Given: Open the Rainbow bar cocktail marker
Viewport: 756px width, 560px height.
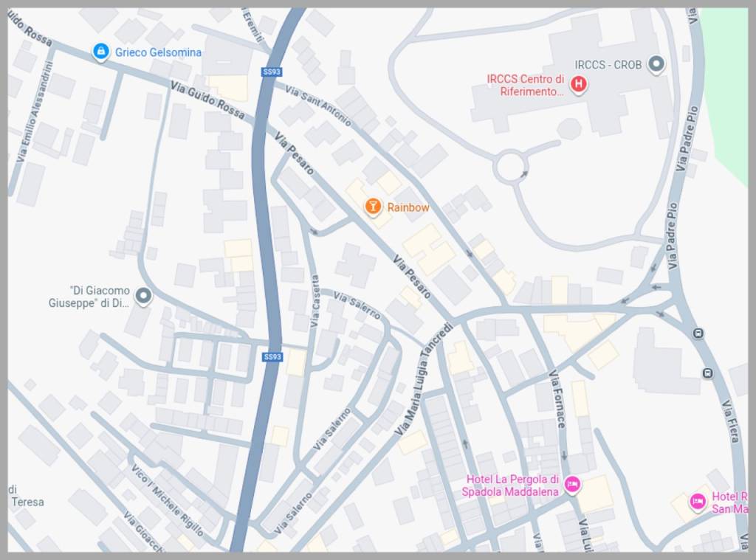Looking at the screenshot, I should [372, 207].
